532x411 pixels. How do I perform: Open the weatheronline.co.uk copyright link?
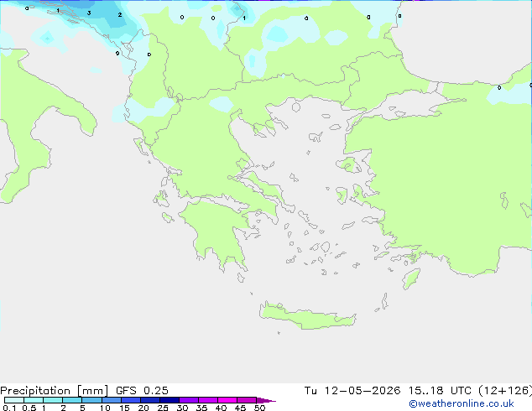462,403
